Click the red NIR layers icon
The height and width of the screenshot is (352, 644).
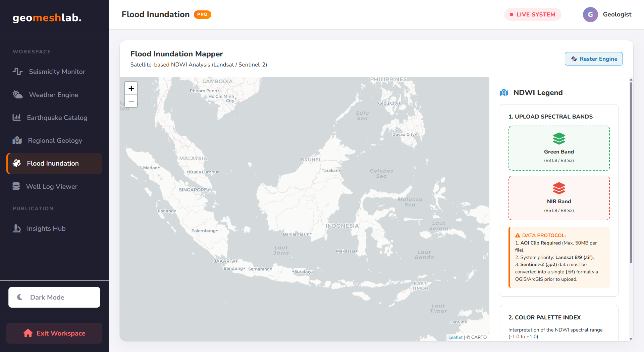(559, 188)
